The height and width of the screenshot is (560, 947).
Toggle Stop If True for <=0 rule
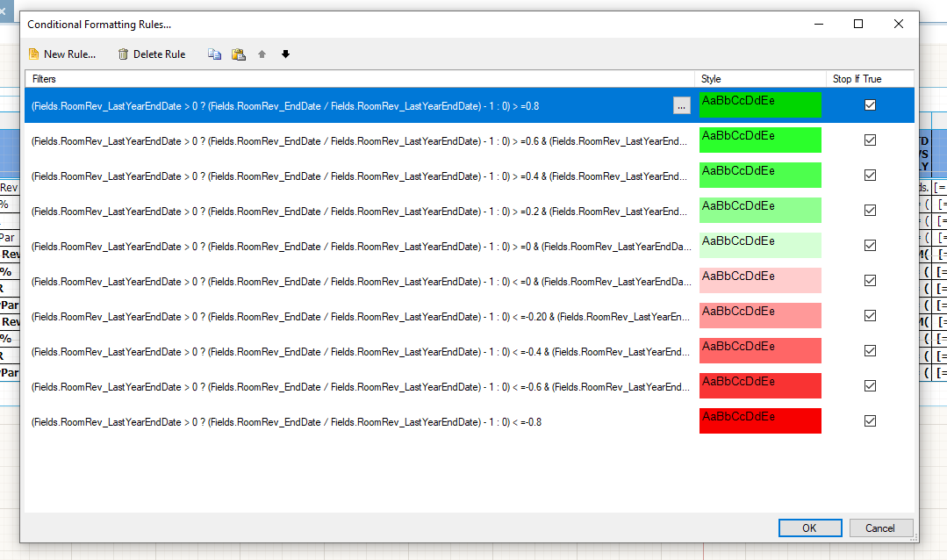[870, 280]
